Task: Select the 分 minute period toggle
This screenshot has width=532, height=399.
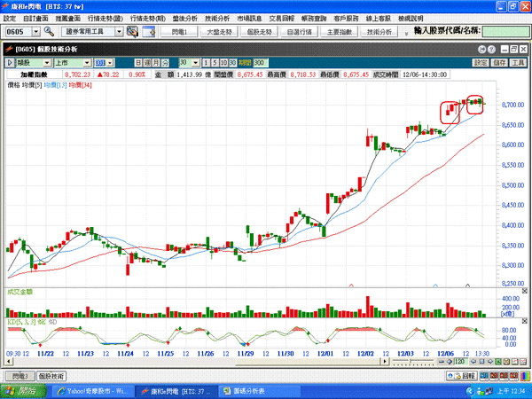Action: (x=165, y=63)
